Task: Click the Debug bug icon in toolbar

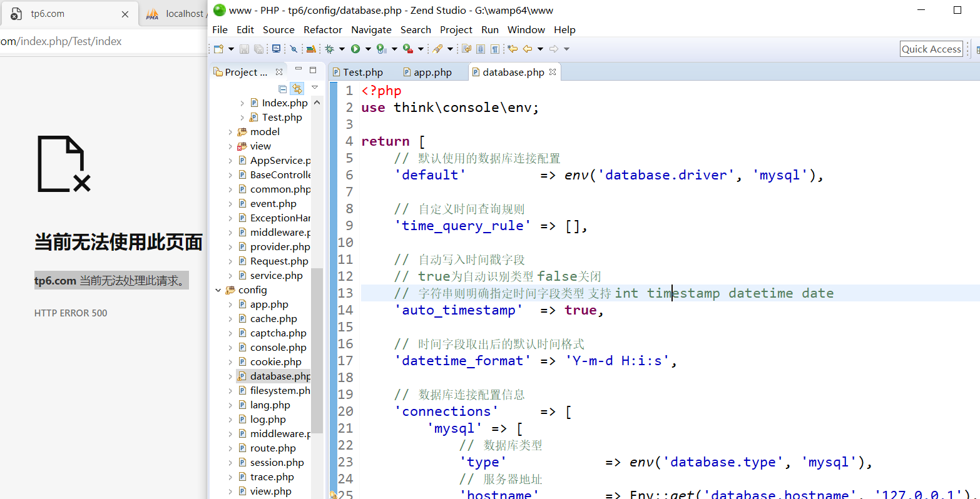Action: pyautogui.click(x=329, y=49)
